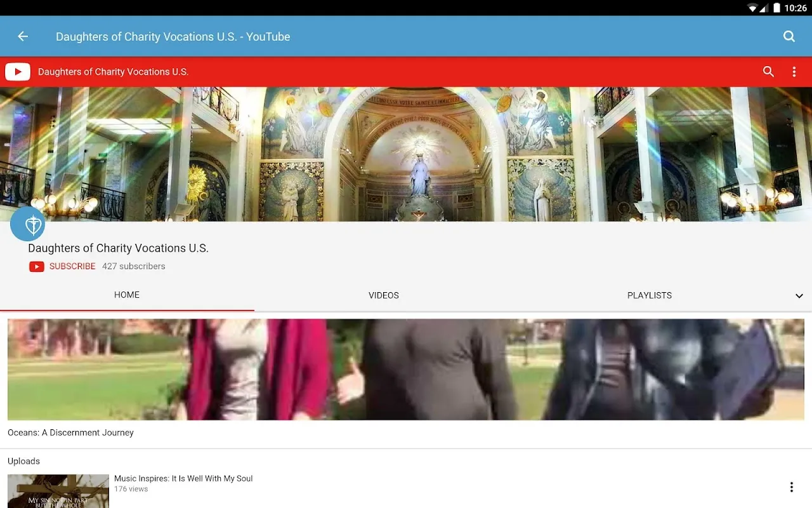Click the round blue channel avatar
Screen dimensions: 812x508
[28, 224]
